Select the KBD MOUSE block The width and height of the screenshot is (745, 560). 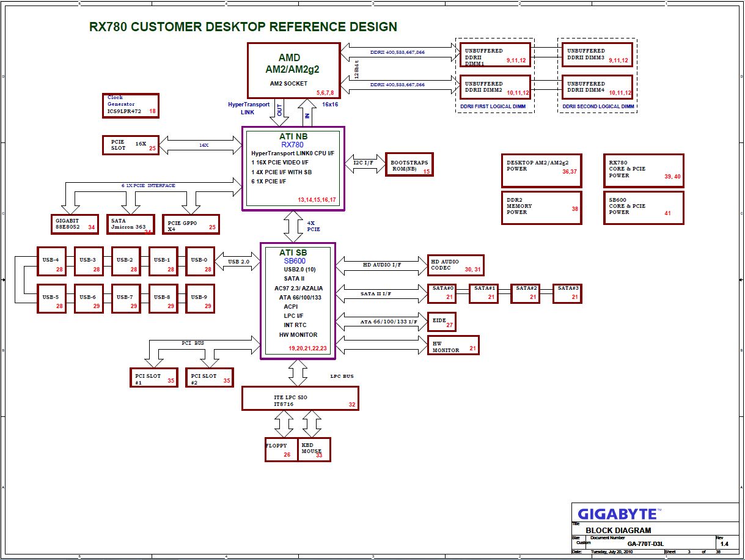pos(314,450)
